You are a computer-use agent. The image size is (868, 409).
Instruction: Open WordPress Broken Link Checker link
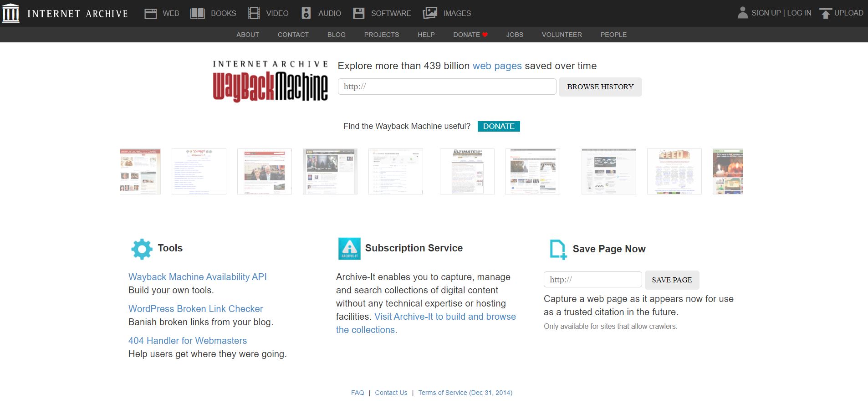coord(196,309)
